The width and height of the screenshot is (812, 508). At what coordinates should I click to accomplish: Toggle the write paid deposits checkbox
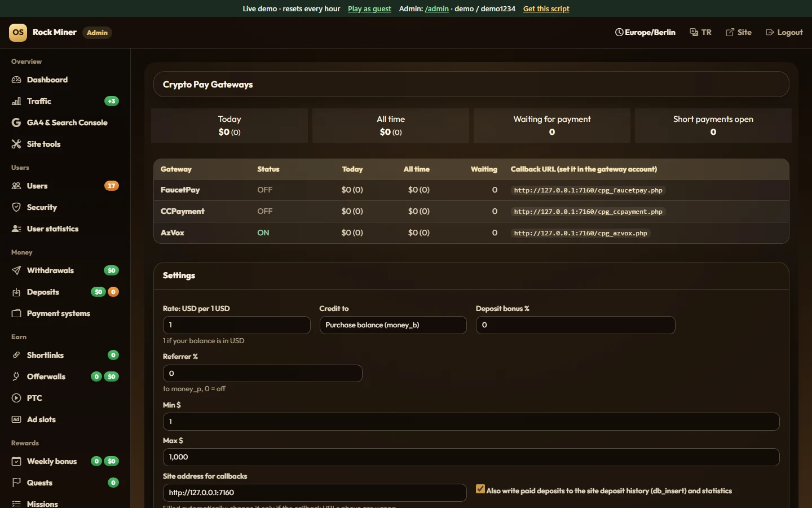tap(480, 489)
